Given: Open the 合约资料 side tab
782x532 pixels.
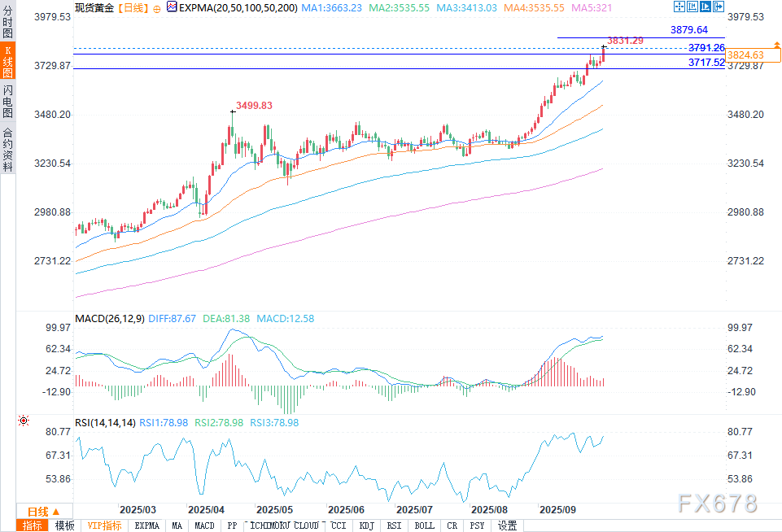Looking at the screenshot, I should point(7,147).
